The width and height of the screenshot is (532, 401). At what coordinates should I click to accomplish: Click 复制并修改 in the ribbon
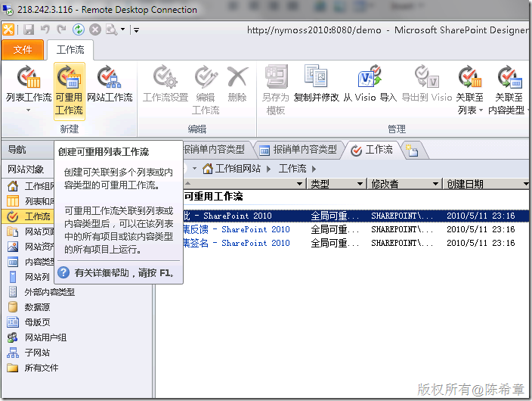coord(316,84)
